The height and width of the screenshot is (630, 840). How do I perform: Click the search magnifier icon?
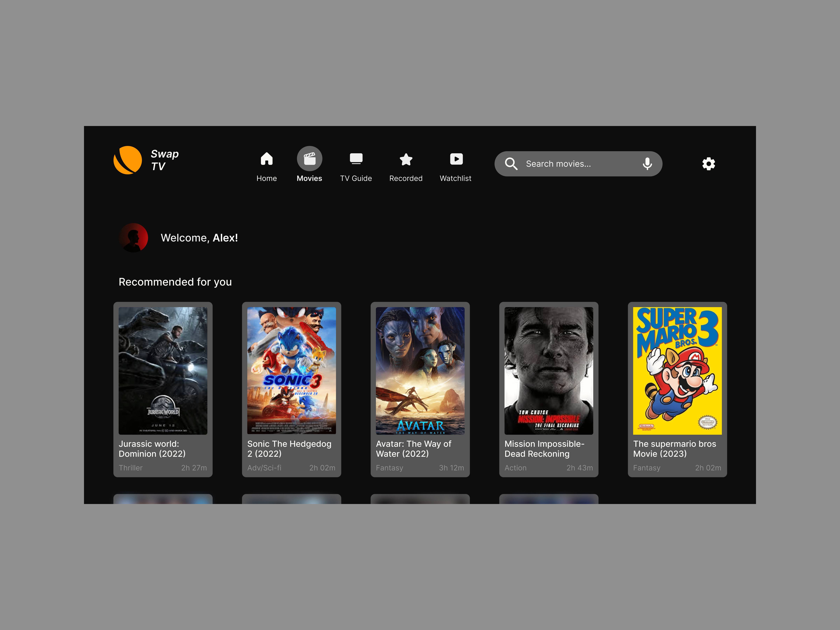[511, 164]
